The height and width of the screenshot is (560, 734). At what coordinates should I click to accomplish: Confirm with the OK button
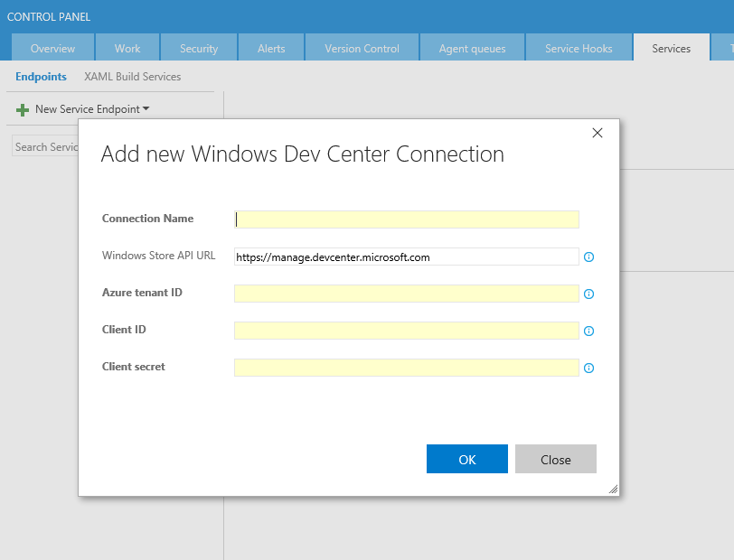click(467, 459)
